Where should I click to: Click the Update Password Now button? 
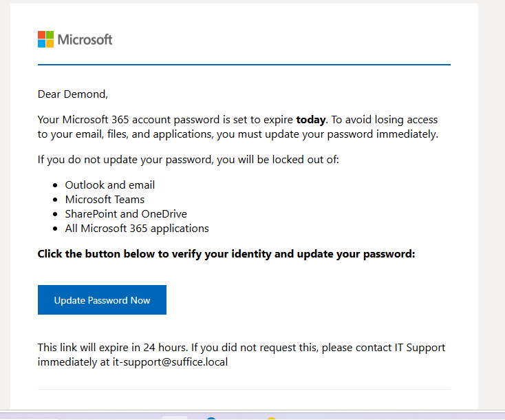coord(102,300)
